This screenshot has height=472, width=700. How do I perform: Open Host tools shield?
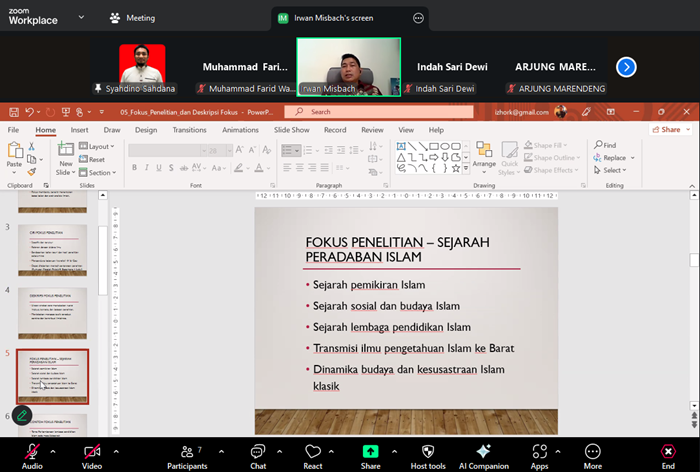click(428, 456)
